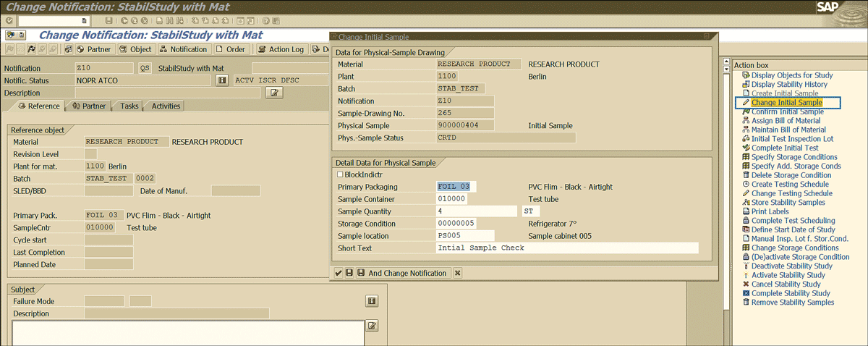Click Assign Bill of Material
Viewport: 868px width, 346px height.
[787, 121]
